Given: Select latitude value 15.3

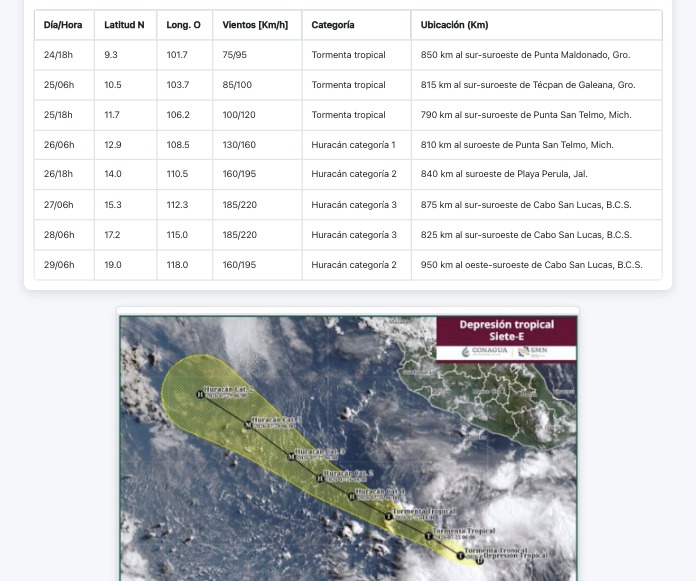Looking at the screenshot, I should click(113, 205).
